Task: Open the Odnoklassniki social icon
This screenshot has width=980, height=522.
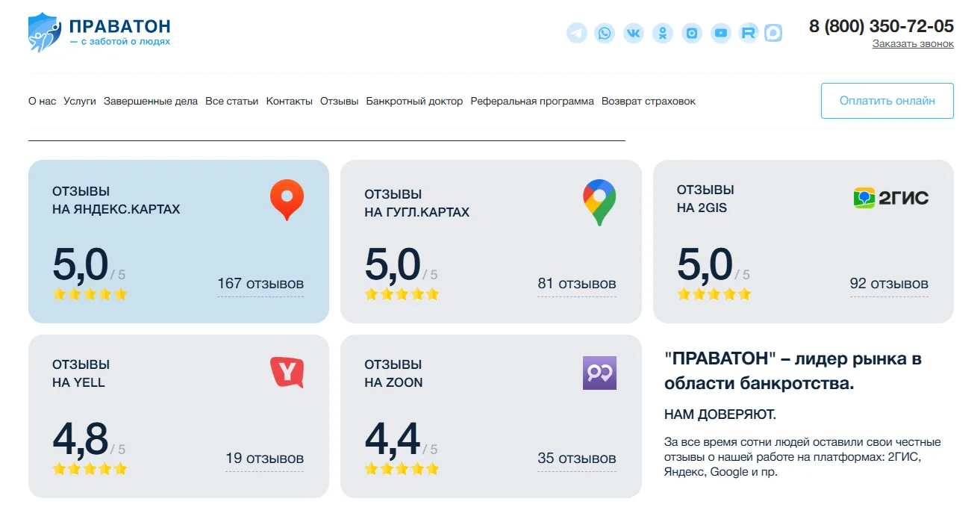Action: click(663, 33)
